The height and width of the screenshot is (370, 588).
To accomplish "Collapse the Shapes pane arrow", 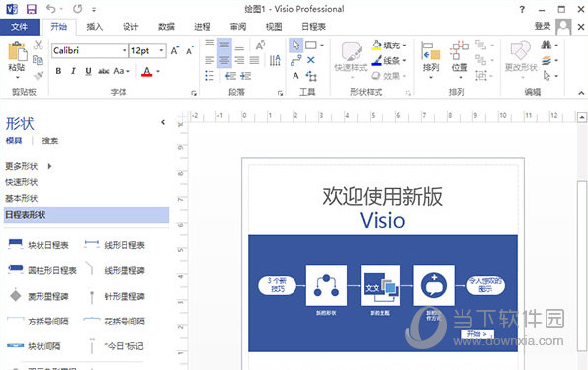I will pyautogui.click(x=163, y=122).
